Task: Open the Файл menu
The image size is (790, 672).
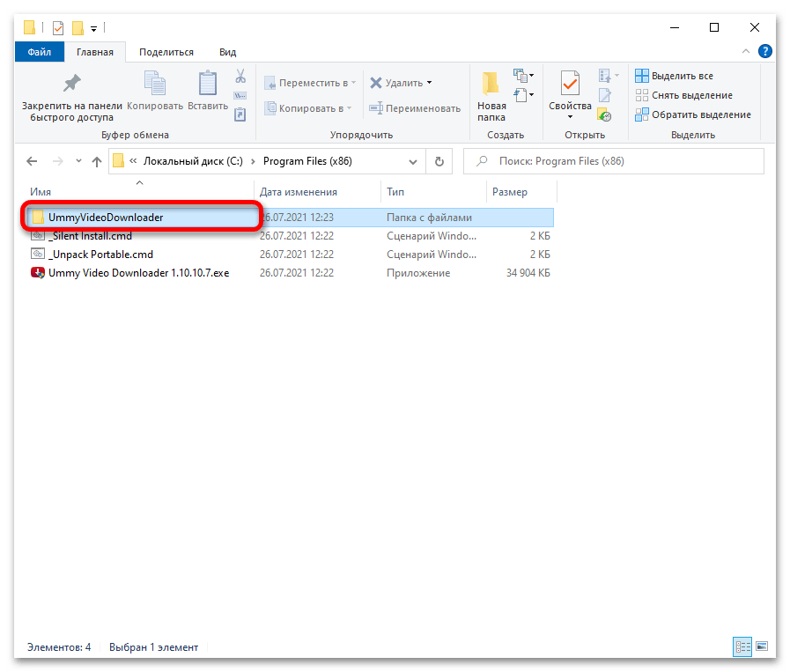Action: point(40,52)
